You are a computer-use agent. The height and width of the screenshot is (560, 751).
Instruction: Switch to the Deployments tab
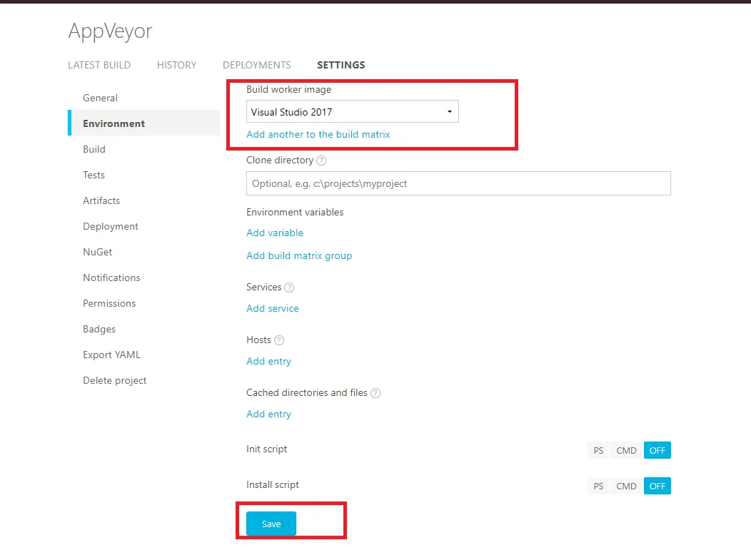257,65
